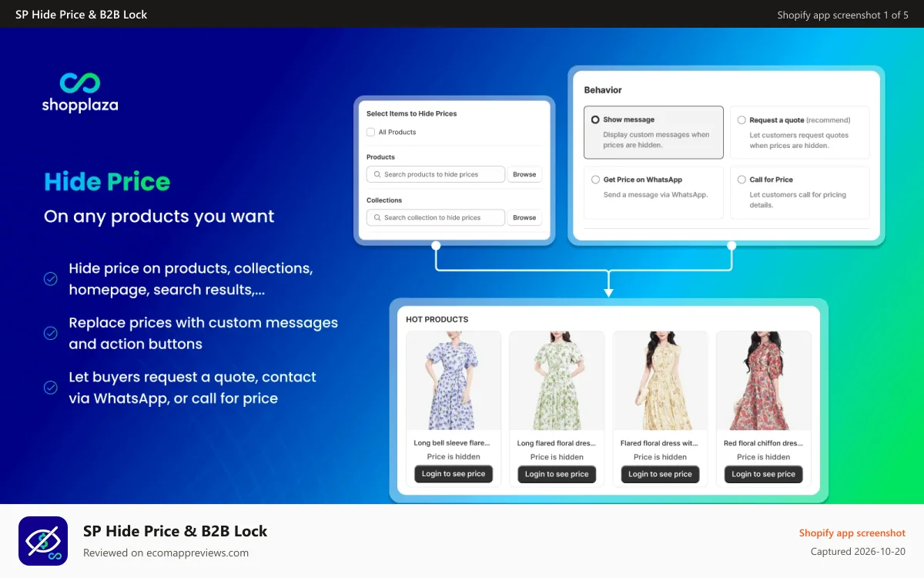Open the yellow flared floral dress image
Screen dimensions: 924x578
click(660, 381)
